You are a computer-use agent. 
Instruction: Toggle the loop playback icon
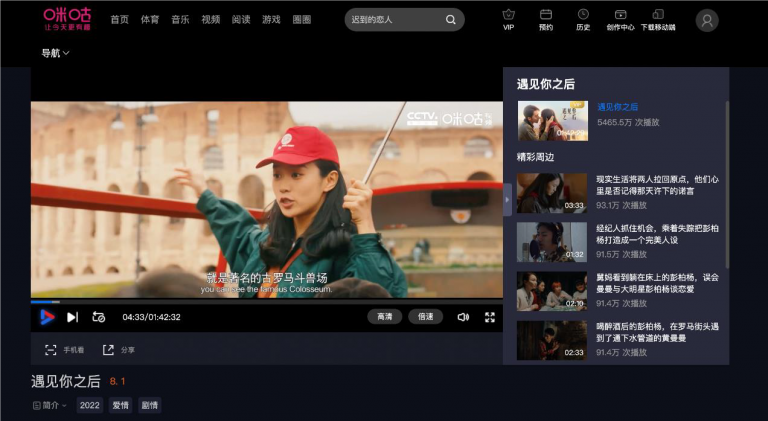tap(98, 317)
